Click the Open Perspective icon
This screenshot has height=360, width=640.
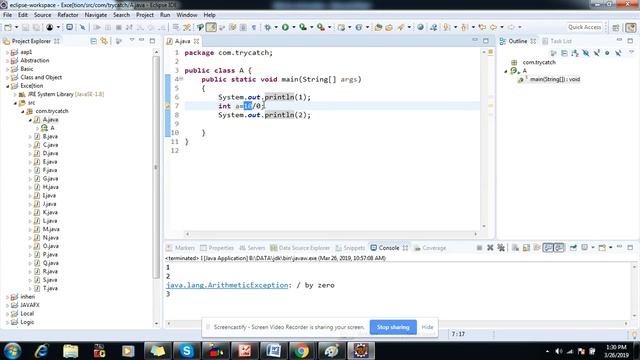(616, 27)
